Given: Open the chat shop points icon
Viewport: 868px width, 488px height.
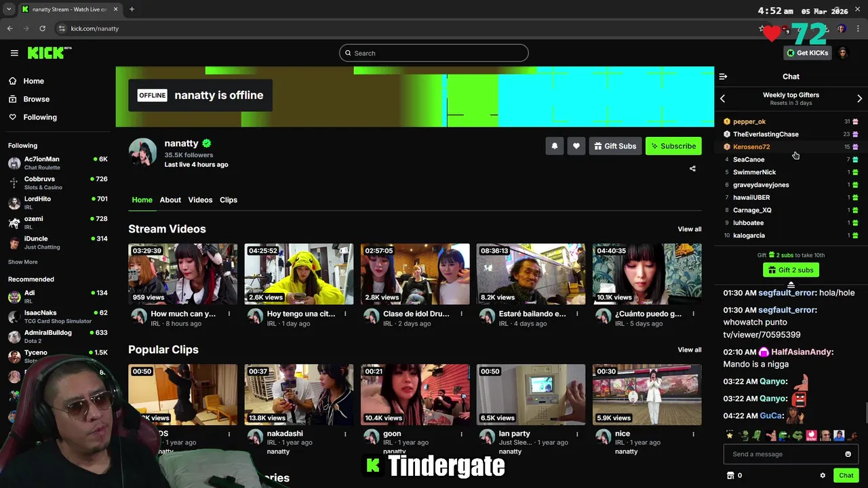Looking at the screenshot, I should point(730,476).
